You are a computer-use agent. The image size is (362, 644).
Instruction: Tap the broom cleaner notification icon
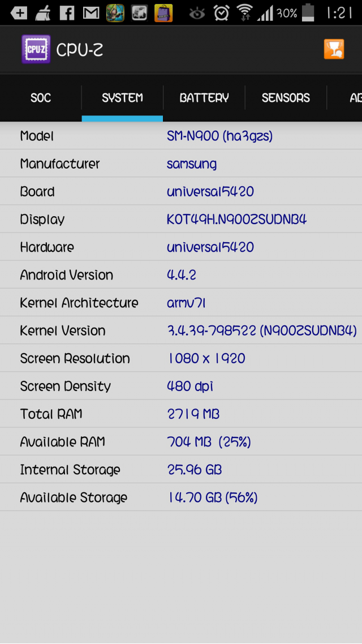(x=42, y=12)
